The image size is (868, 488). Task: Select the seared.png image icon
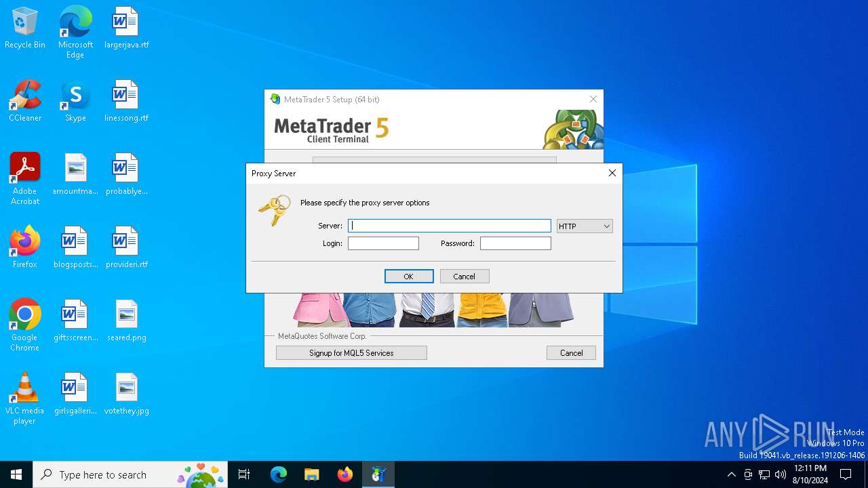(126, 321)
